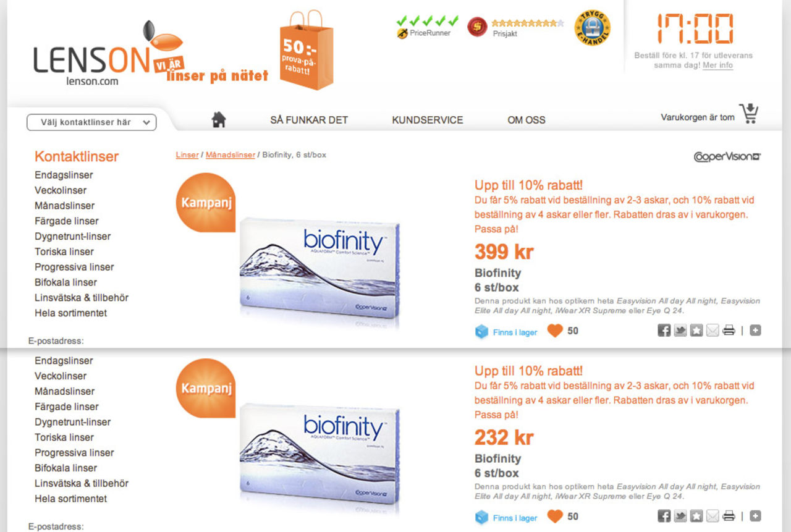Open the "Välj kontaktlinser här" dropdown
This screenshot has height=532, width=791.
point(91,122)
